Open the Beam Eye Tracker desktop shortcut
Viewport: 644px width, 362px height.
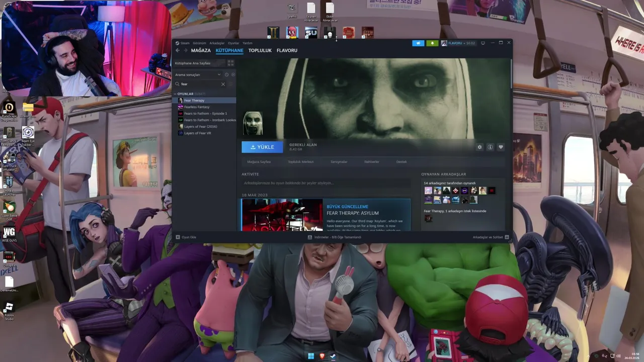(x=28, y=136)
